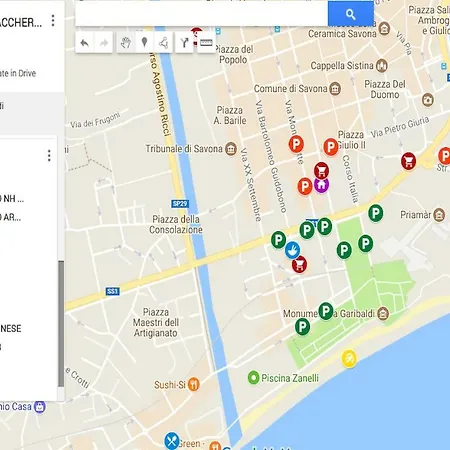Viewport: 450px width, 450px height.
Task: Click the purple home marker
Action: (321, 185)
